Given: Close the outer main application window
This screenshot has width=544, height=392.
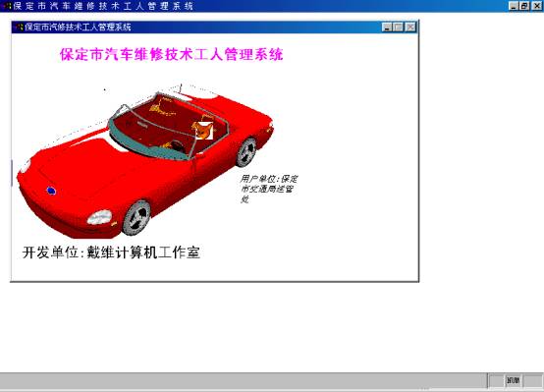Looking at the screenshot, I should pos(536,6).
